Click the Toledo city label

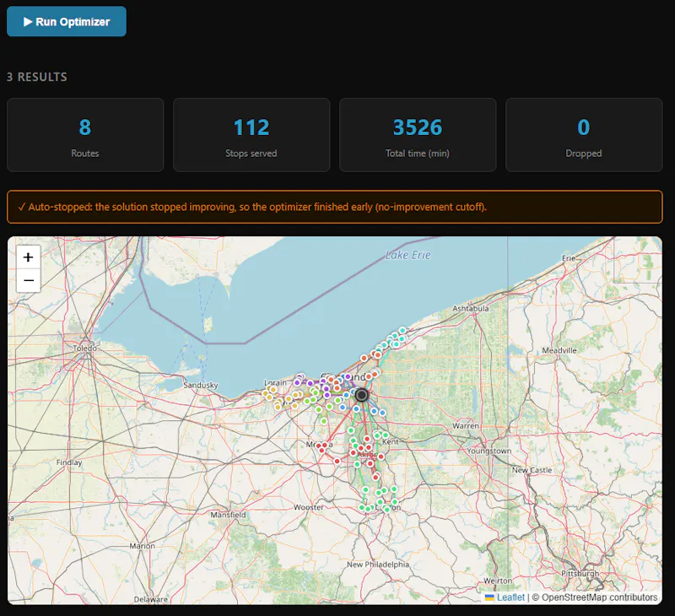(85, 348)
